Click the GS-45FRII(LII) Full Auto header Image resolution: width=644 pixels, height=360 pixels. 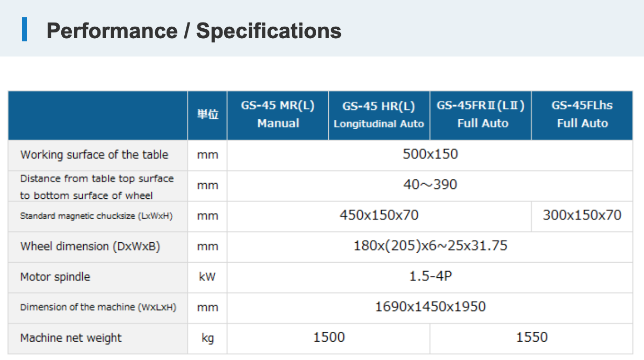tap(481, 115)
